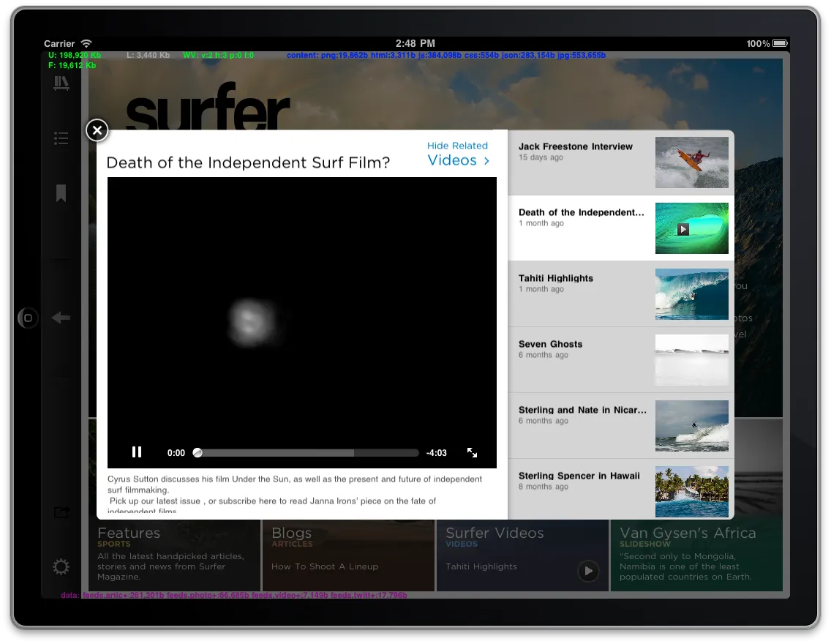Image resolution: width=831 pixels, height=644 pixels.
Task: Click the video description text
Action: point(295,495)
